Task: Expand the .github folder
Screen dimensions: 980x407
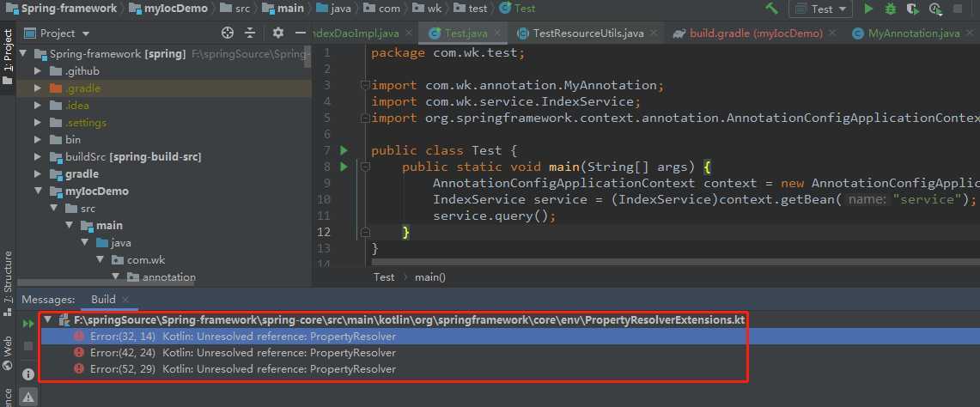Action: [38, 71]
